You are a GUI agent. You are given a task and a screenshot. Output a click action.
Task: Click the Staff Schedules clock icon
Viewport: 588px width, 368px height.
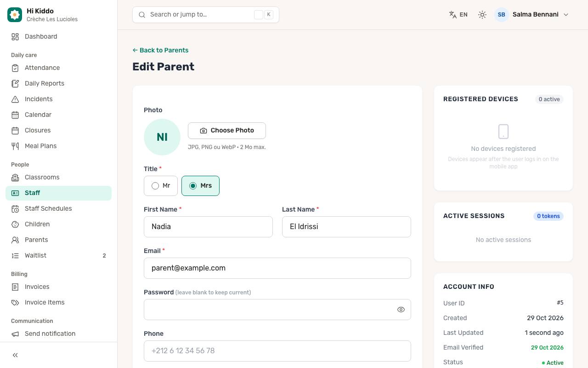pos(15,209)
